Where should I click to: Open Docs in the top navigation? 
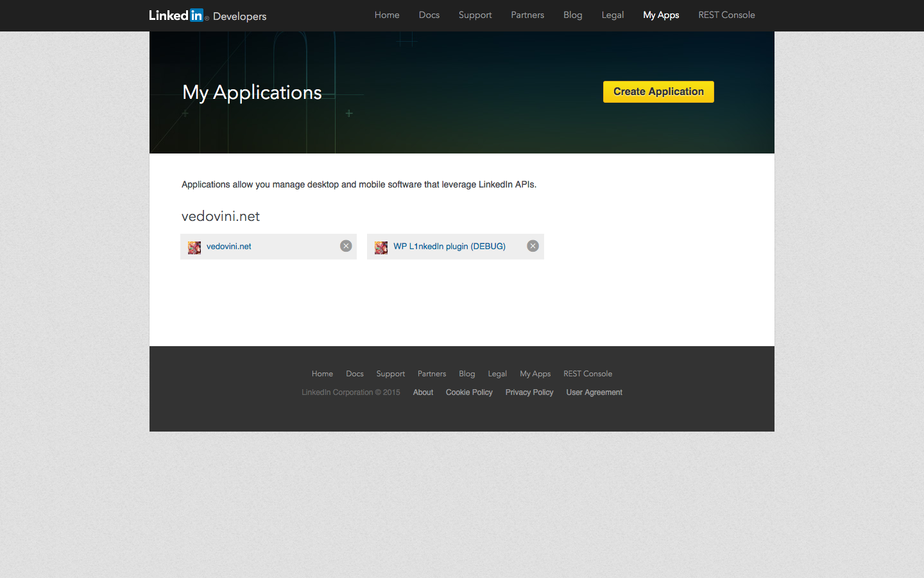[x=429, y=15]
